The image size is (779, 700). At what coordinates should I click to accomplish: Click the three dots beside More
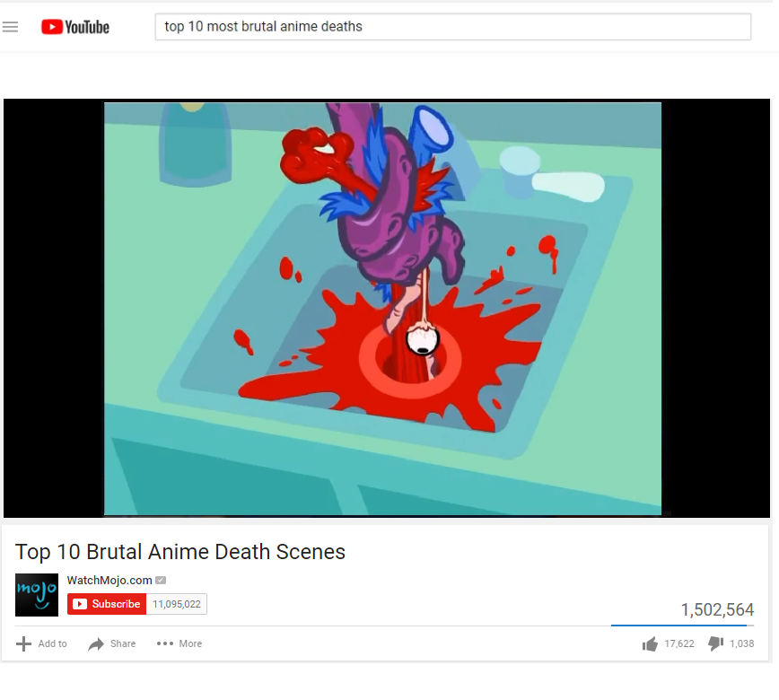[165, 643]
